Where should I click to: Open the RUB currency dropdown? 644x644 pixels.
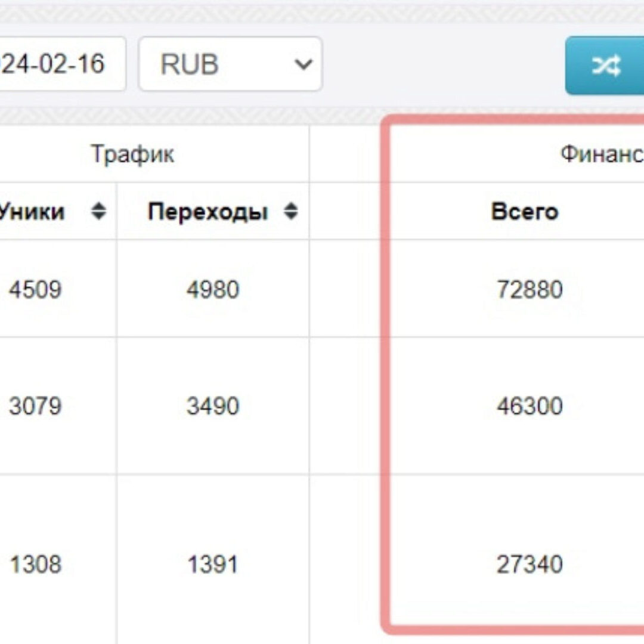(230, 64)
